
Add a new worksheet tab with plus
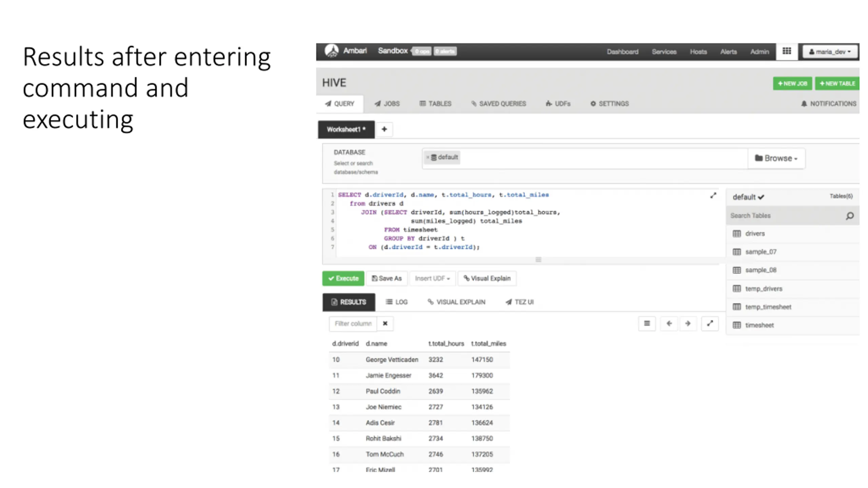click(x=384, y=129)
